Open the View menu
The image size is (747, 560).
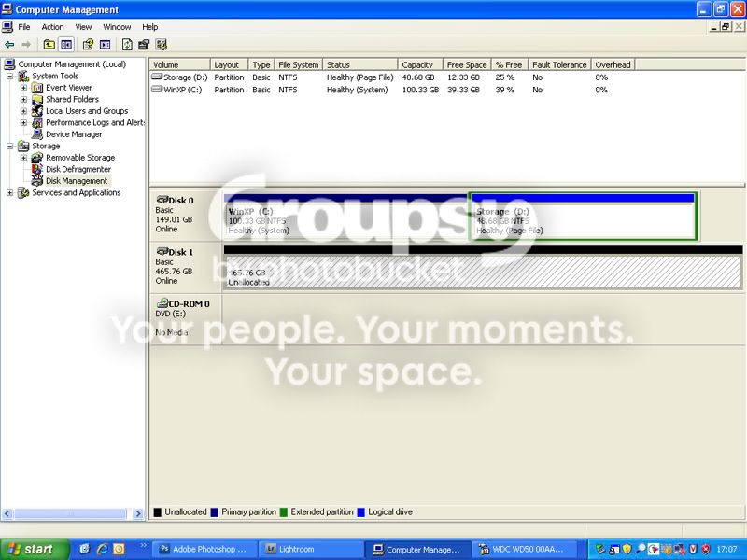click(83, 27)
